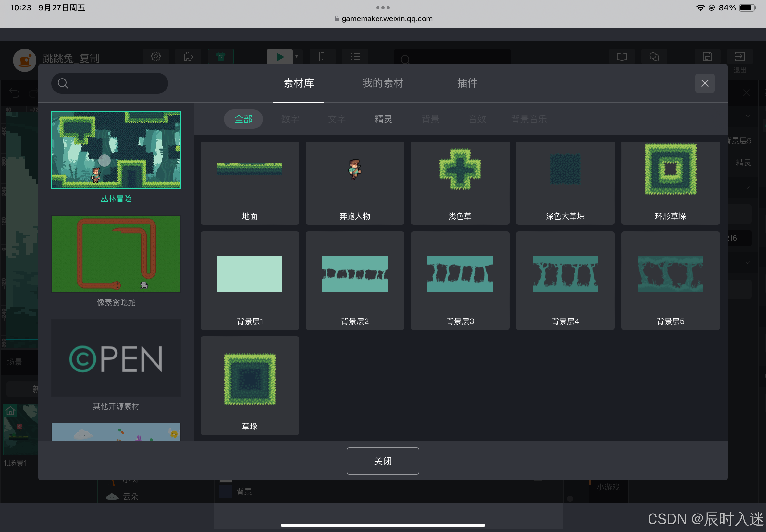Select the 背景层1 light green swatch
The image size is (766, 532).
point(250,274)
